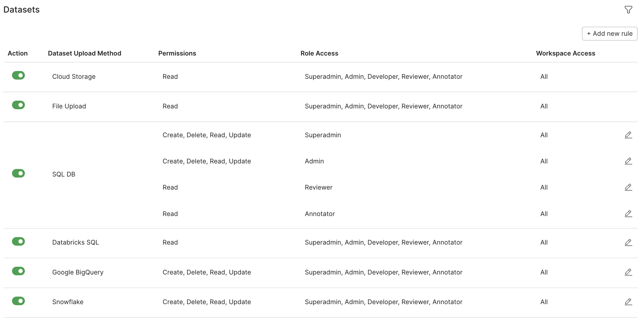
Task: Edit the SQL DB Reviewer rule
Action: pyautogui.click(x=628, y=187)
